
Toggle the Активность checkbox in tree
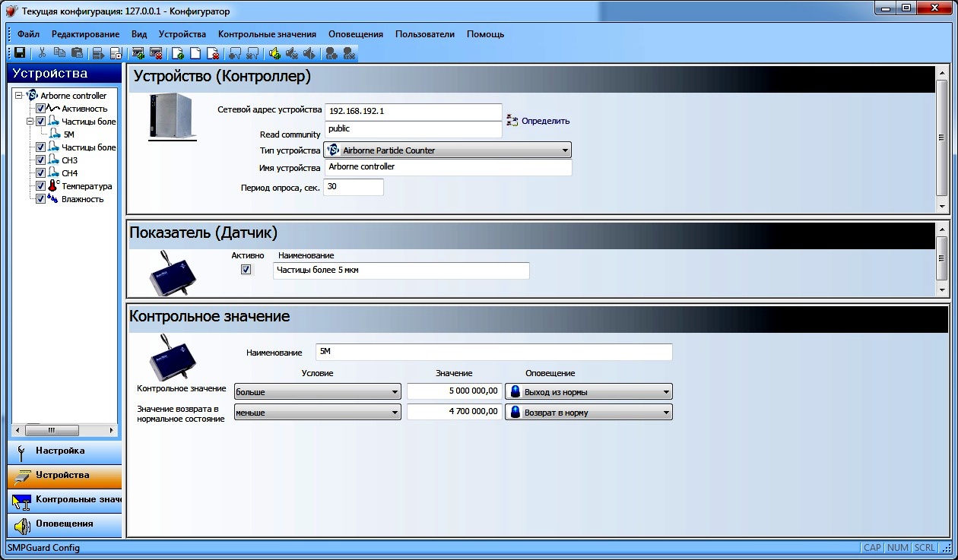pyautogui.click(x=41, y=109)
